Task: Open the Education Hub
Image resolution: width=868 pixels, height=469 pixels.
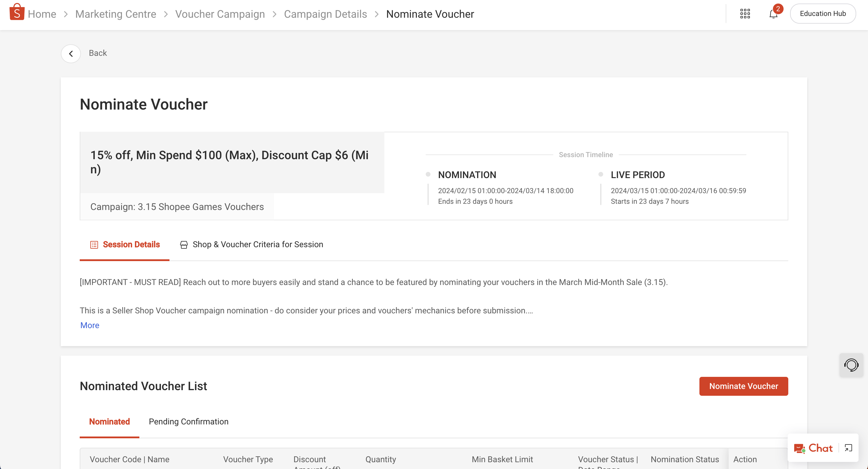Action: click(823, 14)
